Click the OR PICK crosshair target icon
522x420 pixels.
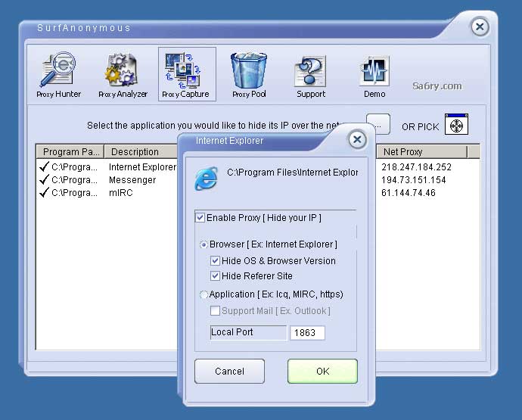coord(456,124)
